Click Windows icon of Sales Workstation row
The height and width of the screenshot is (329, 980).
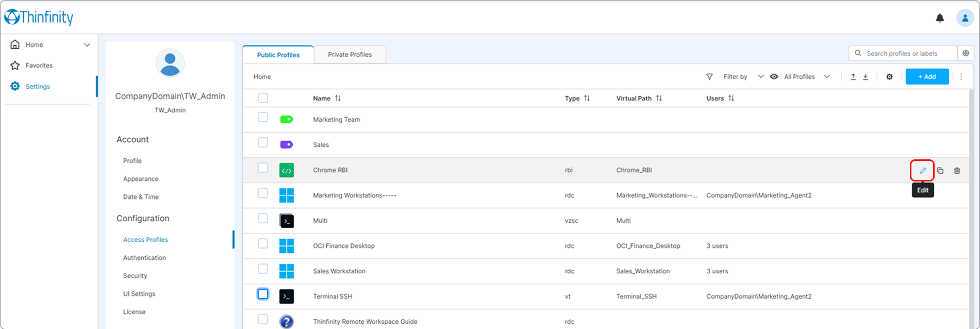pyautogui.click(x=287, y=271)
